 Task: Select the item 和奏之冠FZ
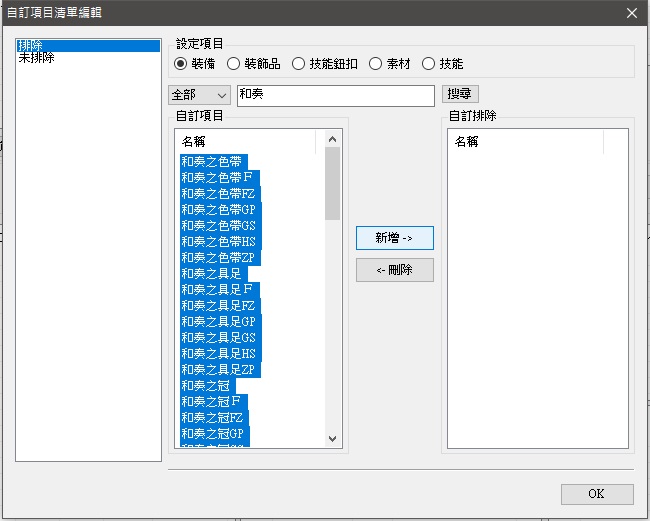(x=214, y=418)
